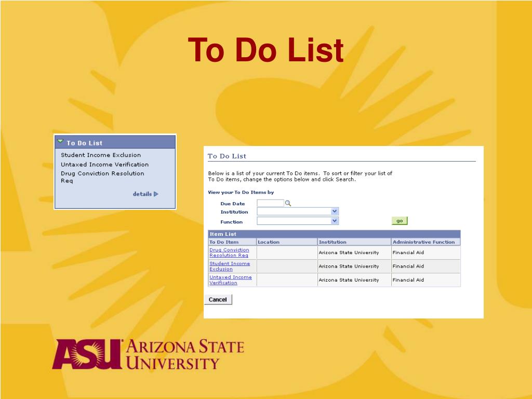Open the Function dropdown
Image resolution: width=532 pixels, height=399 pixels.
point(334,220)
